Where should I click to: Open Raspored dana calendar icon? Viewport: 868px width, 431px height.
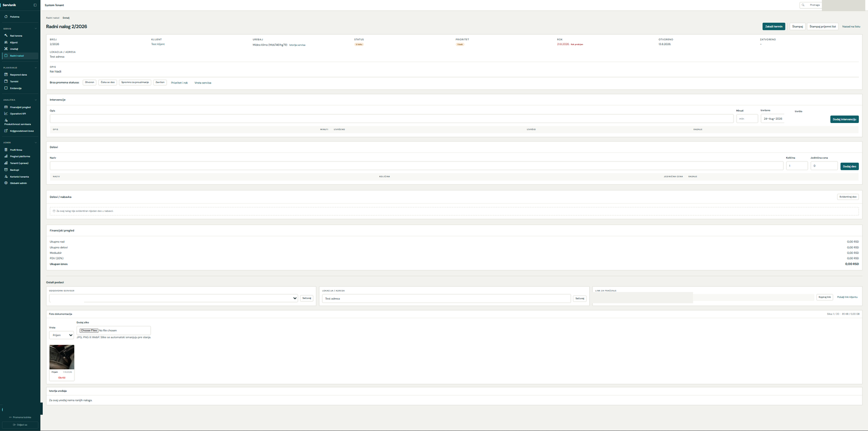coord(6,75)
